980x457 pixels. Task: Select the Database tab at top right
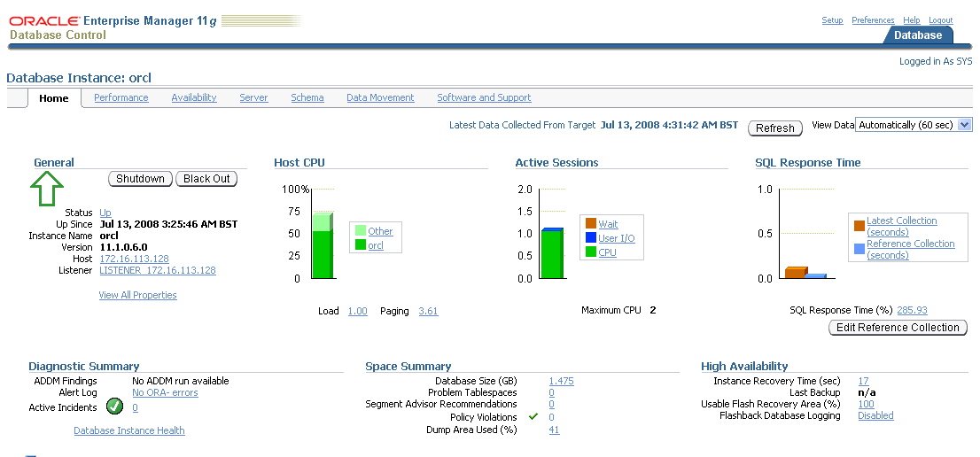click(917, 35)
